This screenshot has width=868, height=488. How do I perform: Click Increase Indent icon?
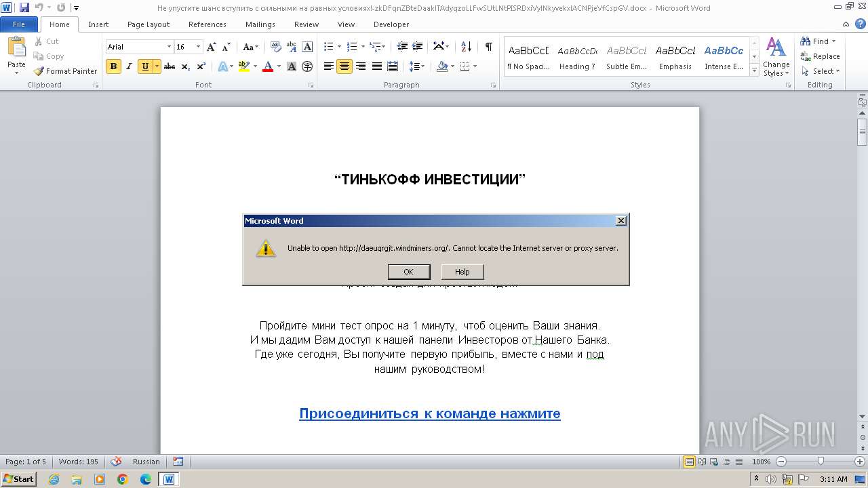click(x=418, y=47)
